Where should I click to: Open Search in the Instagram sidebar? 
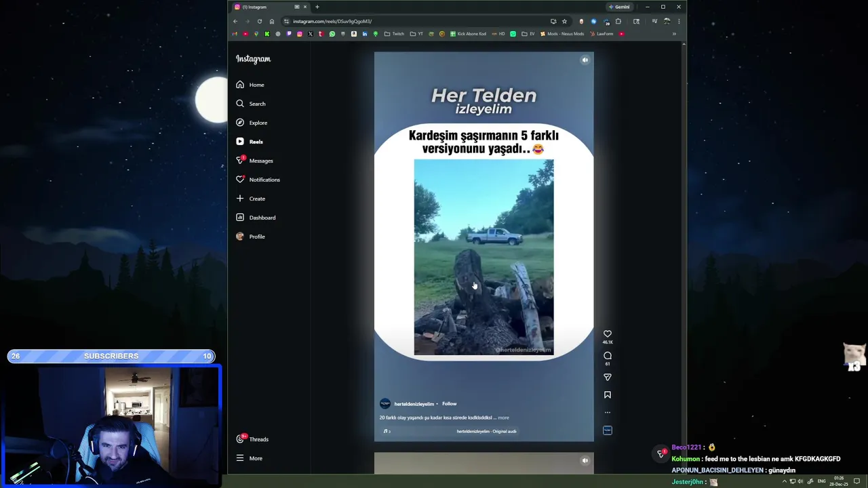pyautogui.click(x=250, y=104)
